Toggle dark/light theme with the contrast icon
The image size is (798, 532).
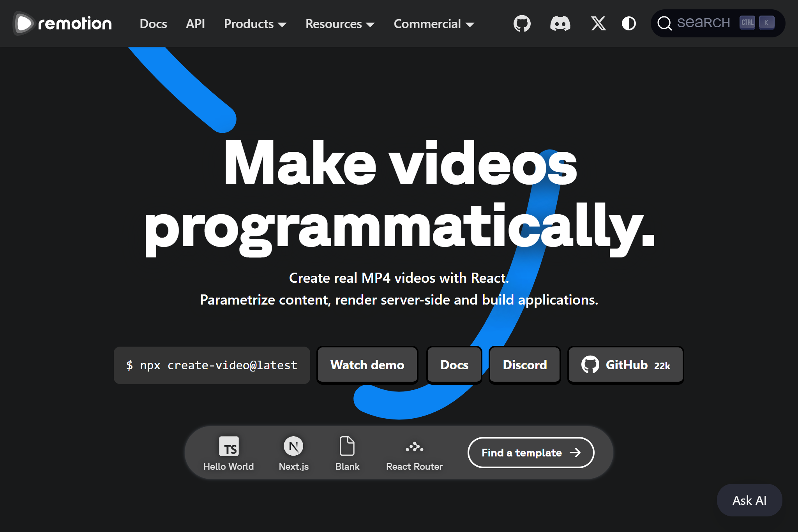click(629, 23)
